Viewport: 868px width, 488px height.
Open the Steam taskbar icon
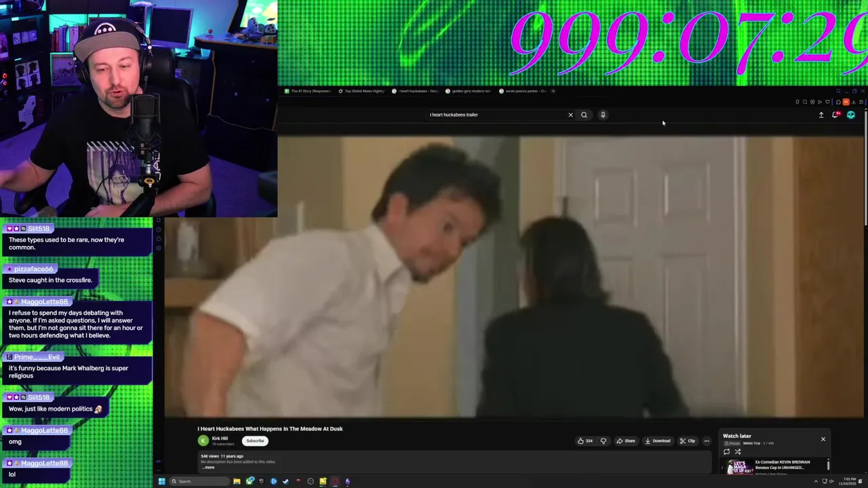point(285,481)
